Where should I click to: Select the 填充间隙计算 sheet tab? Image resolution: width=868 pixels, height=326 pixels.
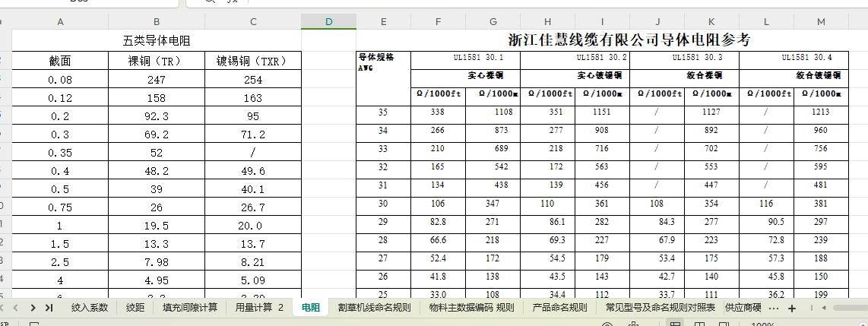[190, 308]
